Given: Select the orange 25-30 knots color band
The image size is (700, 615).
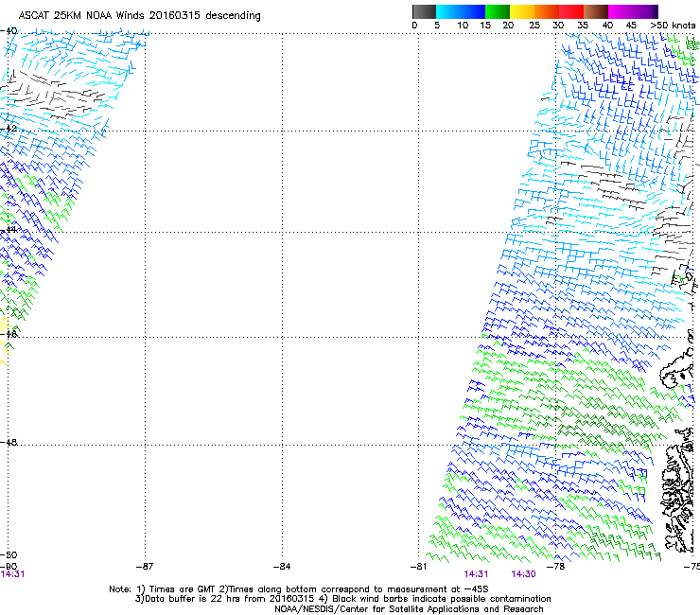Looking at the screenshot, I should 547,11.
